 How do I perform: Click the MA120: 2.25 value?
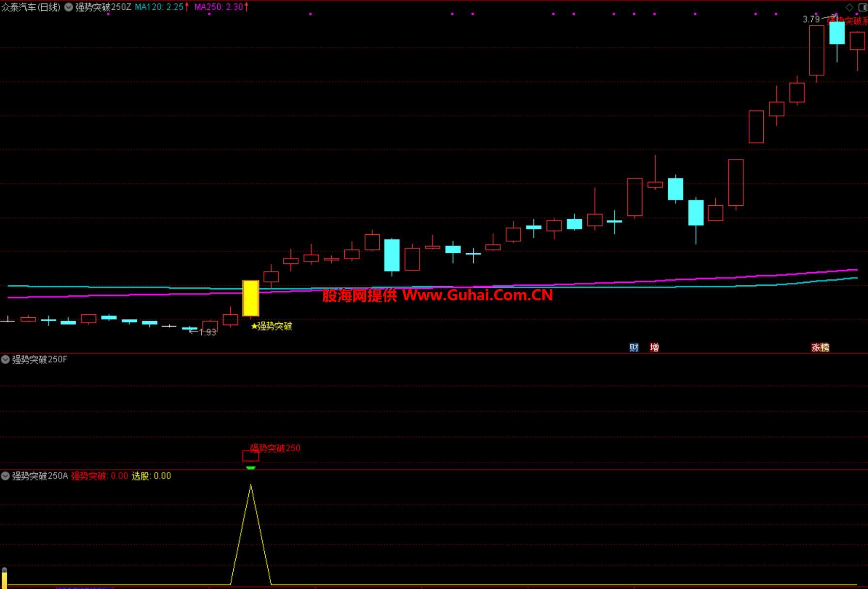[x=160, y=7]
